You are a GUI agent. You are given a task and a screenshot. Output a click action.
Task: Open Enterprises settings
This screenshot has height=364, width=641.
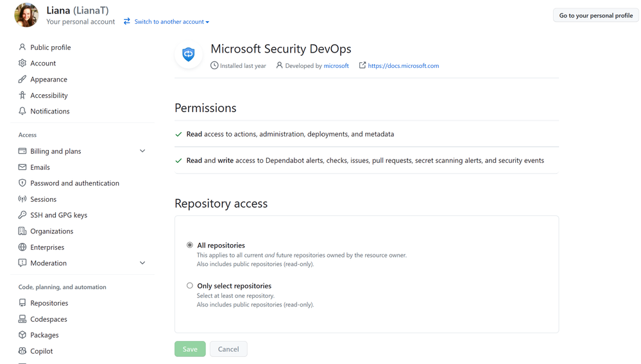47,247
